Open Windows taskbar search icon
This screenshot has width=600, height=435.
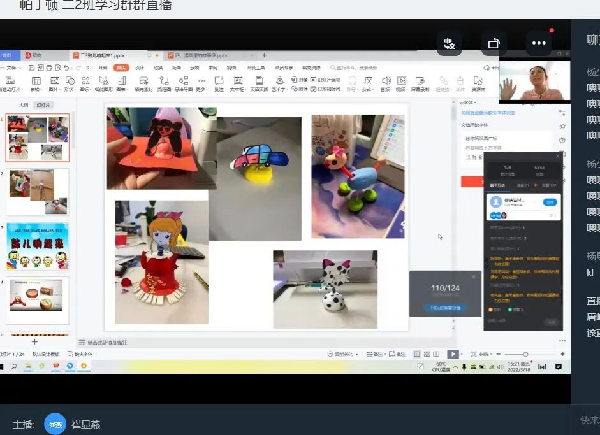click(x=15, y=367)
